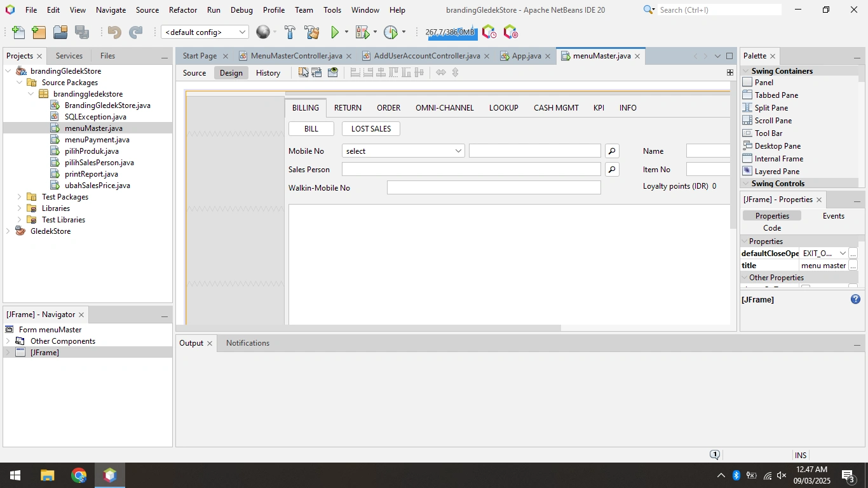Image resolution: width=868 pixels, height=488 pixels.
Task: Build the project with the hammer icon
Action: [290, 32]
